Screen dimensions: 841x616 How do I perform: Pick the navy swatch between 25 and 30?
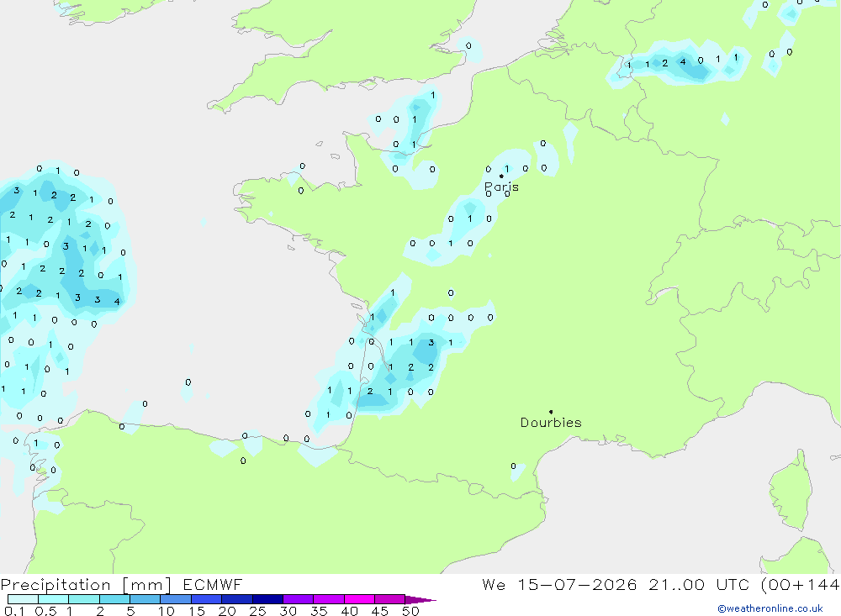267,599
